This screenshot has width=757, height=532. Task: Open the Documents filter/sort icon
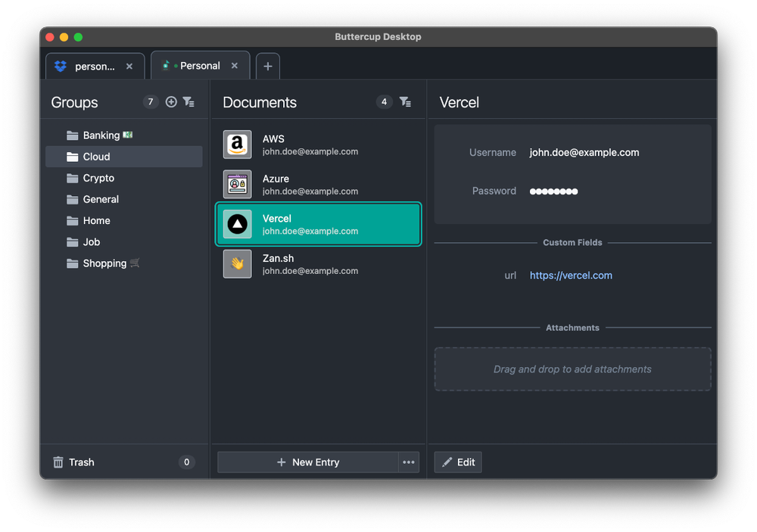click(406, 101)
